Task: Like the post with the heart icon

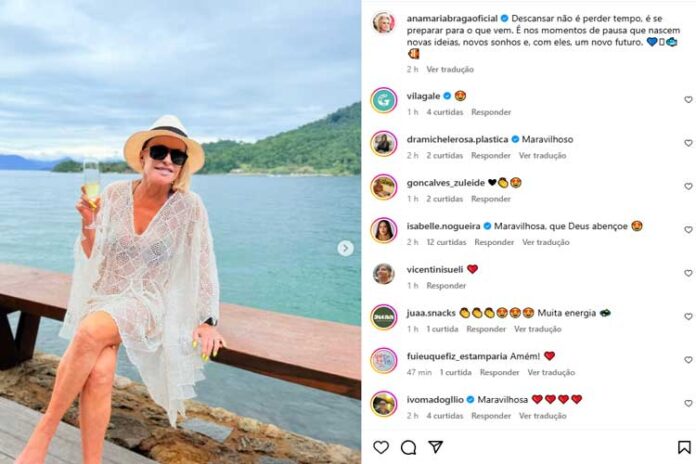Action: (x=381, y=447)
